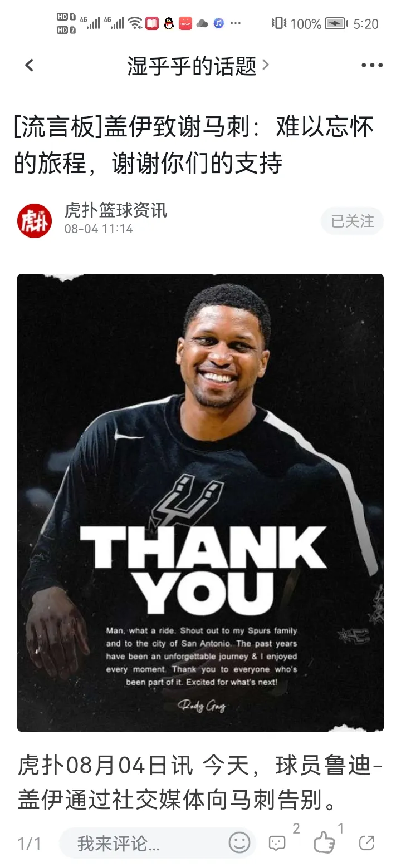Open the 虎扑 red avatar logo
This screenshot has width=401, height=868.
tap(35, 220)
